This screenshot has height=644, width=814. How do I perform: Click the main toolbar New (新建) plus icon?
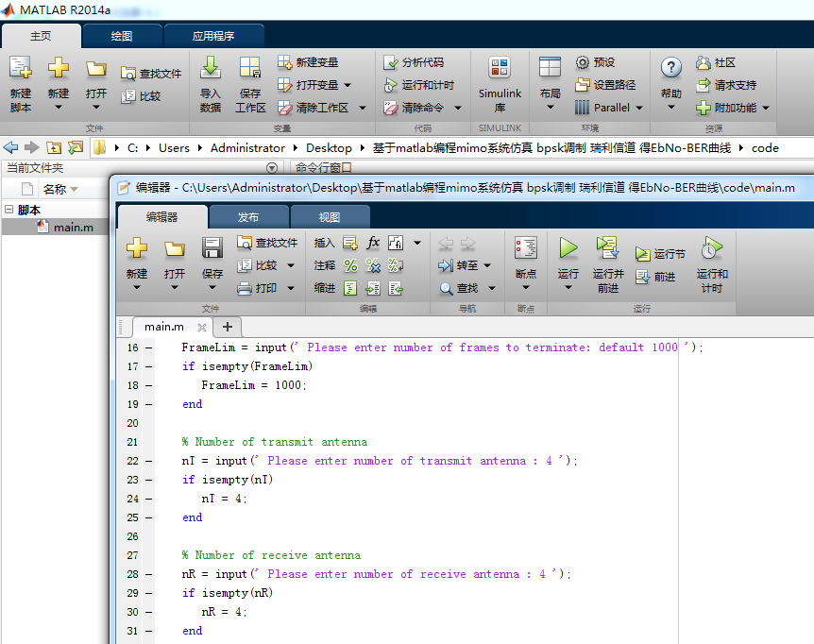point(59,68)
